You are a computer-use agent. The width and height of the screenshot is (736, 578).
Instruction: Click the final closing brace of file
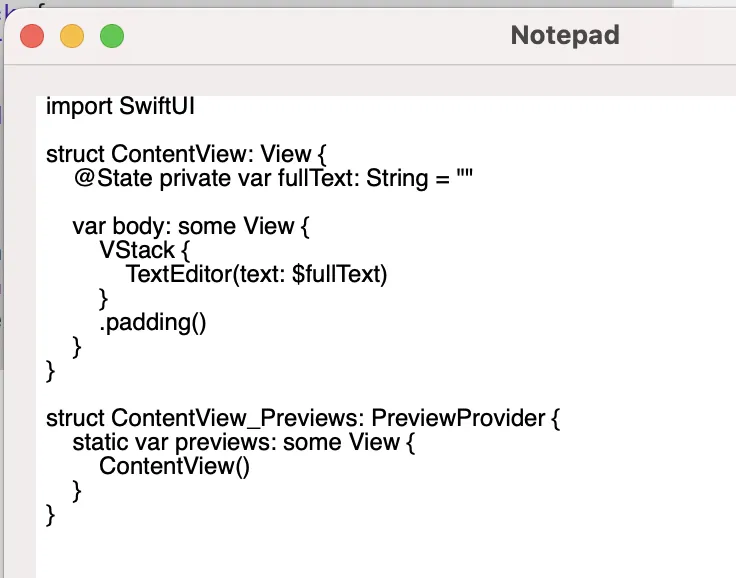pos(50,515)
